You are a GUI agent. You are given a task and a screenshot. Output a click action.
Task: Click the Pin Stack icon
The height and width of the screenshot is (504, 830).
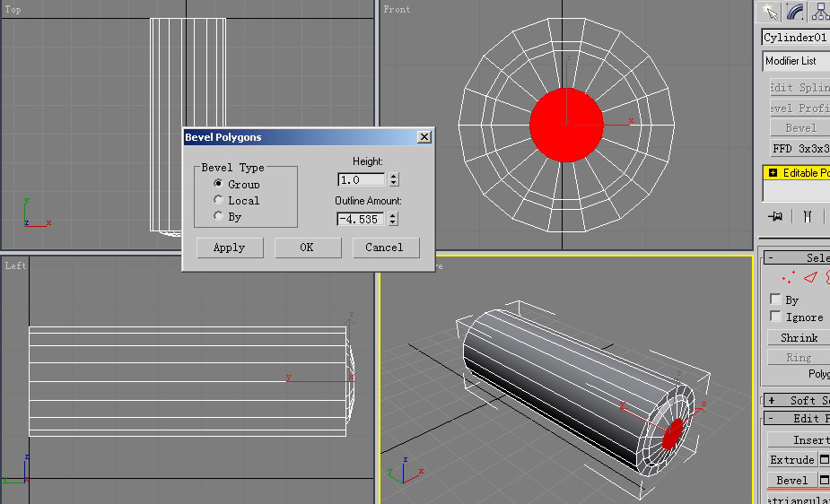[x=776, y=216]
